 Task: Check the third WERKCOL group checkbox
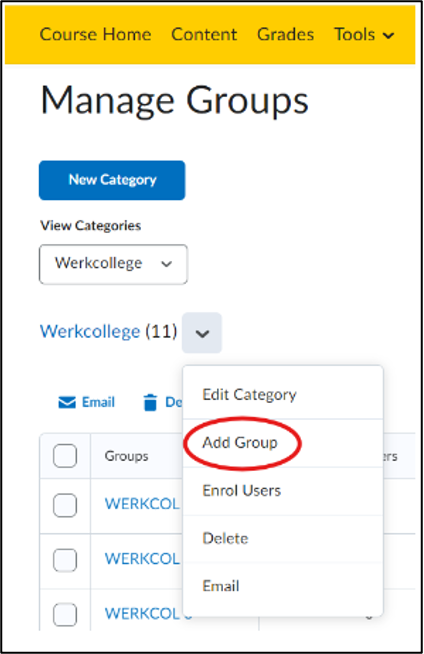coord(65,614)
